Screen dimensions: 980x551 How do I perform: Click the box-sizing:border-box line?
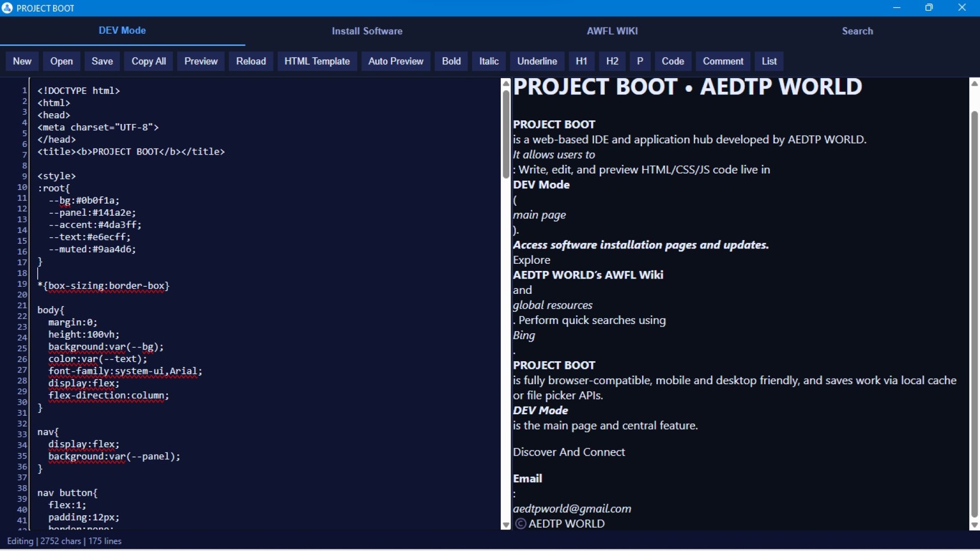[x=104, y=286]
